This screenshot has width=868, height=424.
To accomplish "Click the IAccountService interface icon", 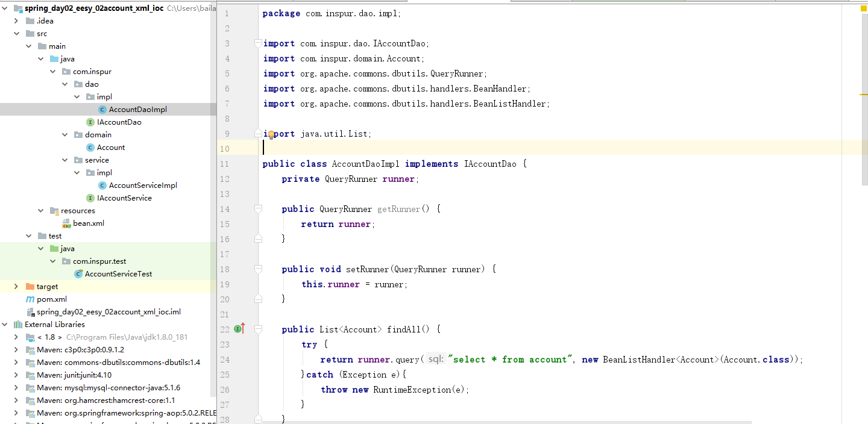I will pyautogui.click(x=90, y=198).
